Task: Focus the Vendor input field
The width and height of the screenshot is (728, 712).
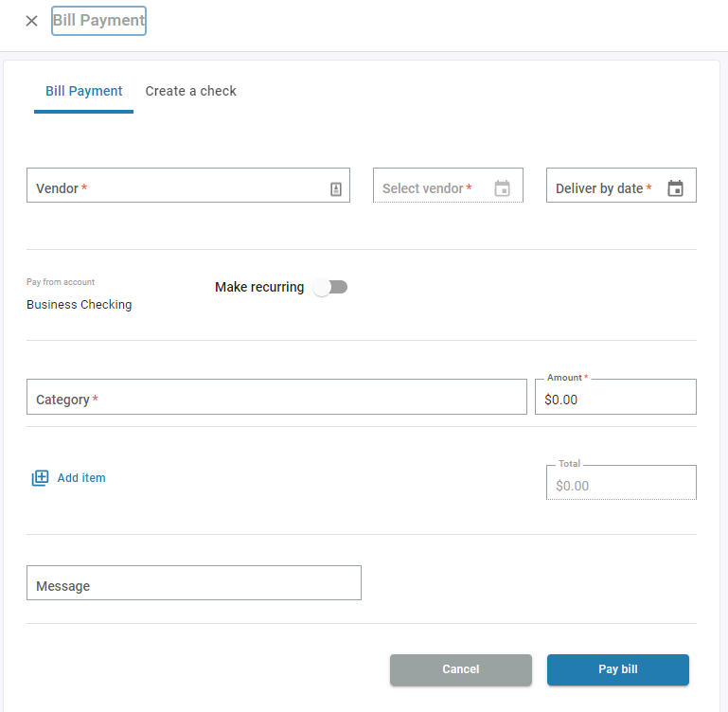Action: (x=175, y=187)
